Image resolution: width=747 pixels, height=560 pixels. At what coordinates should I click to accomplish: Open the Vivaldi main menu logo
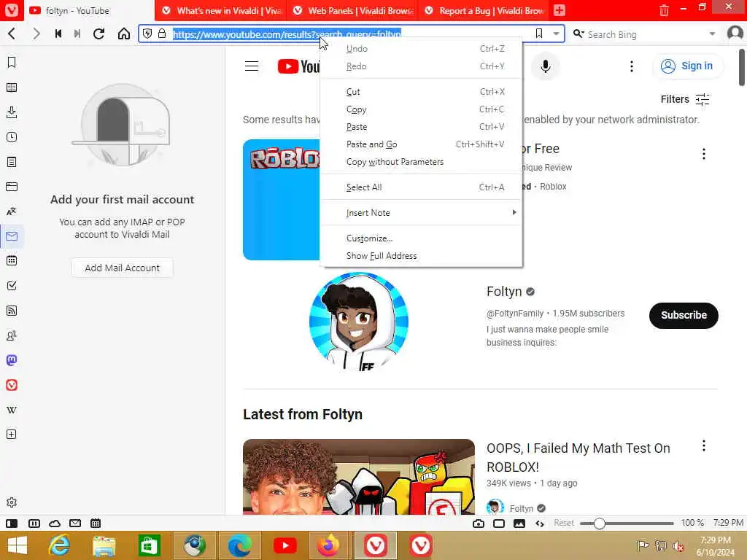point(12,10)
